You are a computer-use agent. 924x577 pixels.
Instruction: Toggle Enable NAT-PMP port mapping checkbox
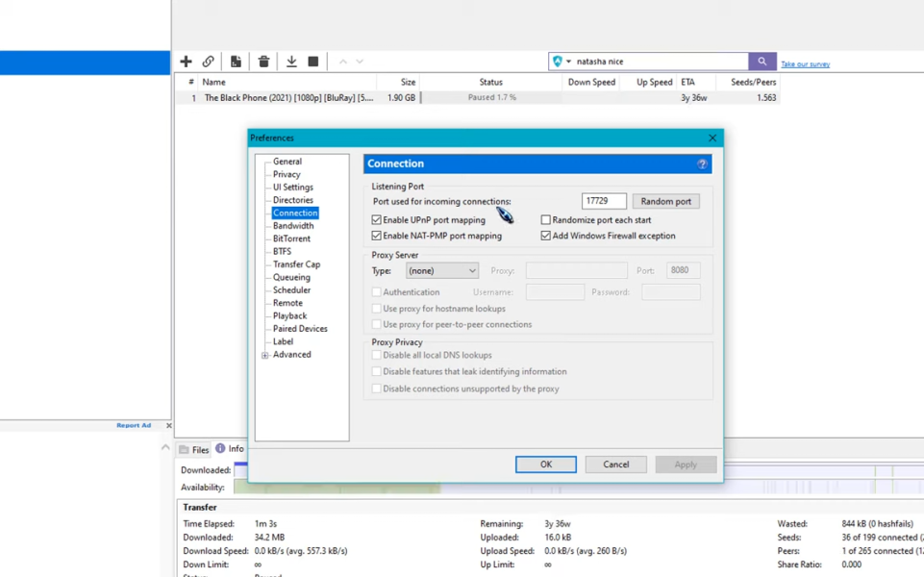coord(377,236)
